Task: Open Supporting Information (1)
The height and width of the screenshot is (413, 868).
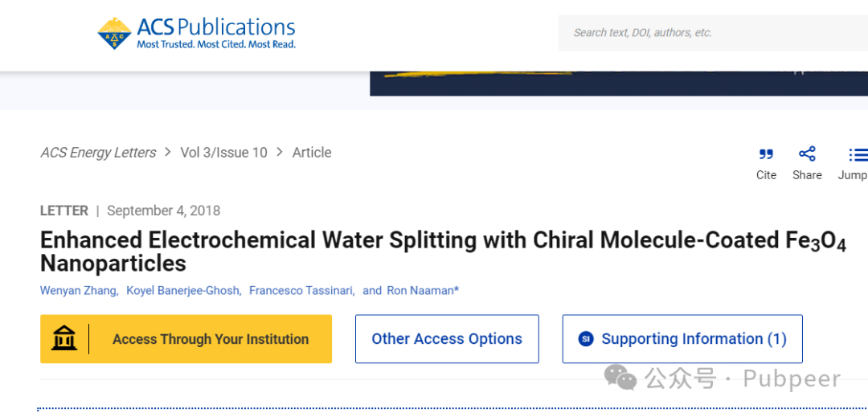Action: (682, 339)
